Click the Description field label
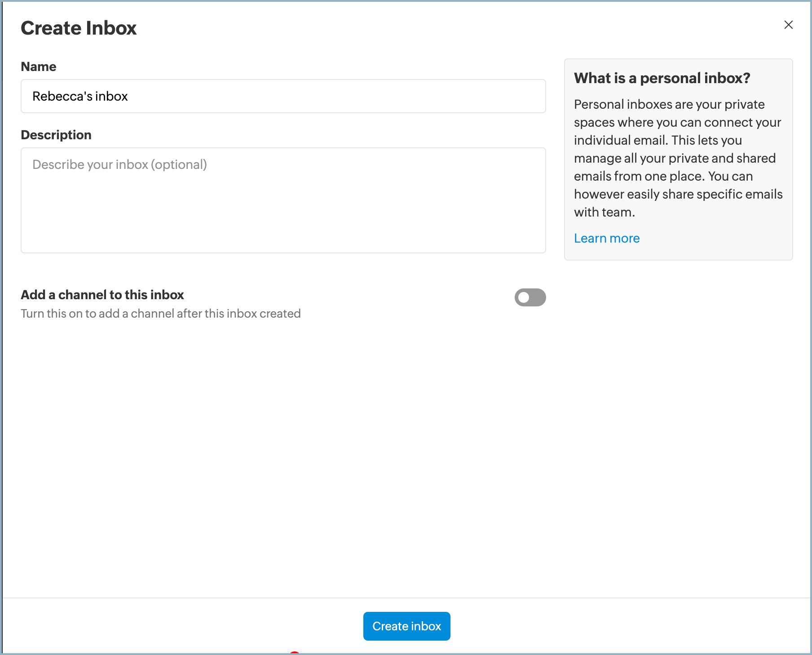Viewport: 812px width, 655px height. (56, 135)
